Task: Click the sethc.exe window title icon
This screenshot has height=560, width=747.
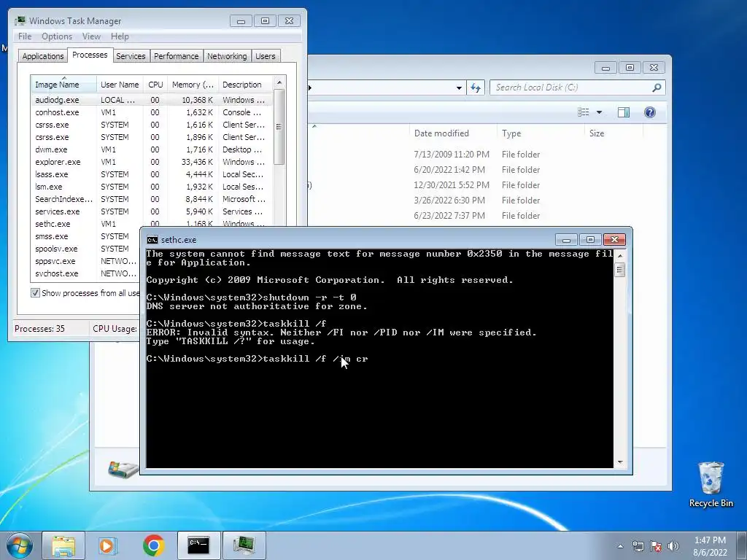Action: 152,239
